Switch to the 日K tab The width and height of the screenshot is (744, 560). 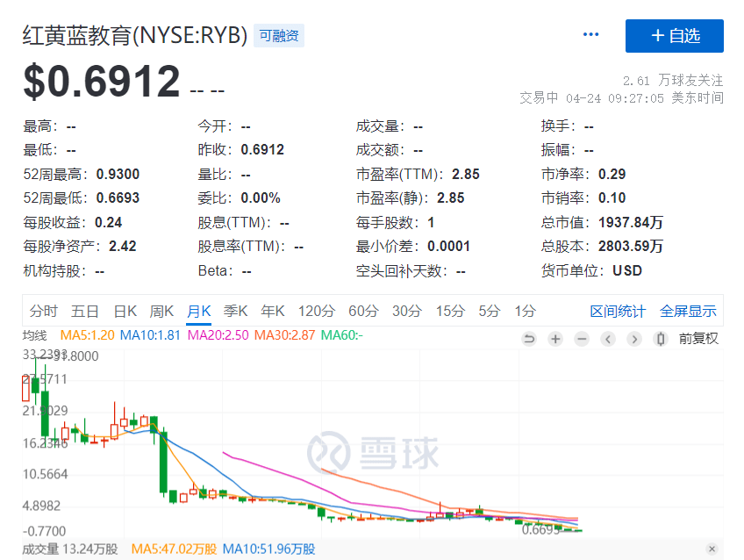click(125, 311)
